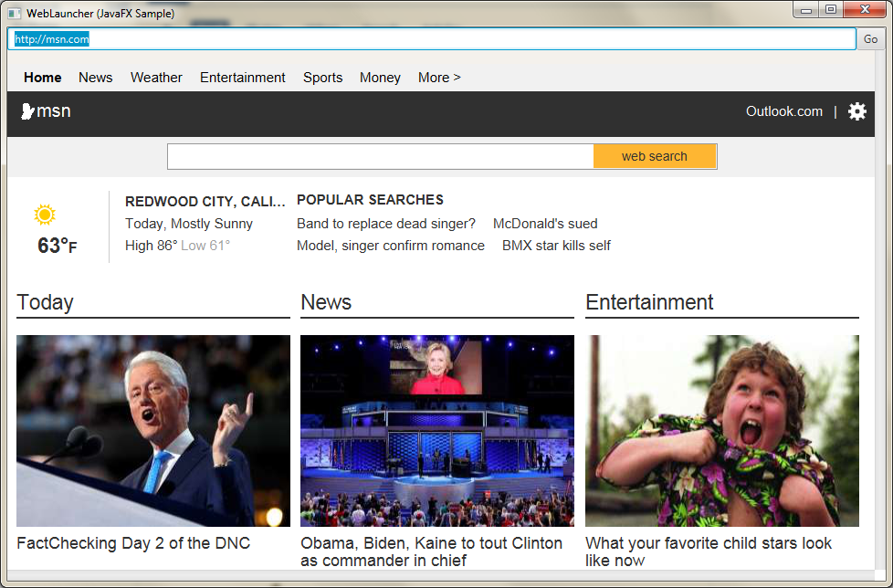Screen dimensions: 893x588
Task: Open the McDonald's sued popular search
Action: 545,224
